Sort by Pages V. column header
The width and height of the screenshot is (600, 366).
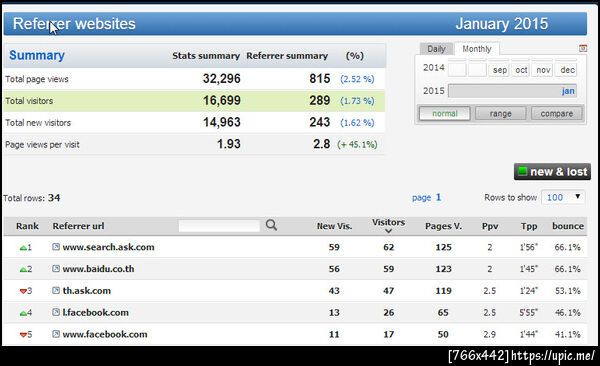pos(443,226)
